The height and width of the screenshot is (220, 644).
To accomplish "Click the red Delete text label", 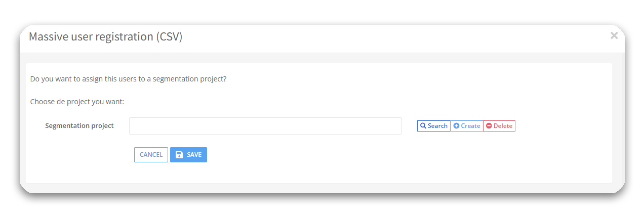I will [503, 126].
